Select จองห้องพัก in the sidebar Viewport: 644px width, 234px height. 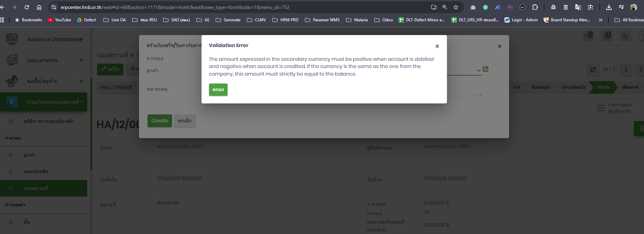(36, 171)
